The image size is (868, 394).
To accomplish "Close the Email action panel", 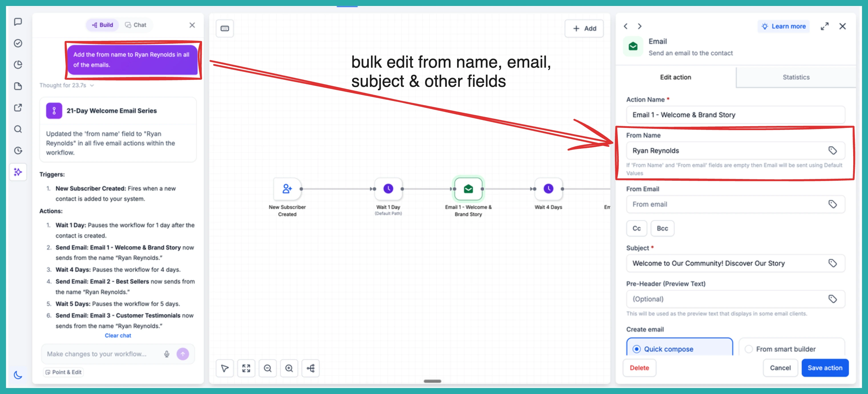I will (842, 26).
